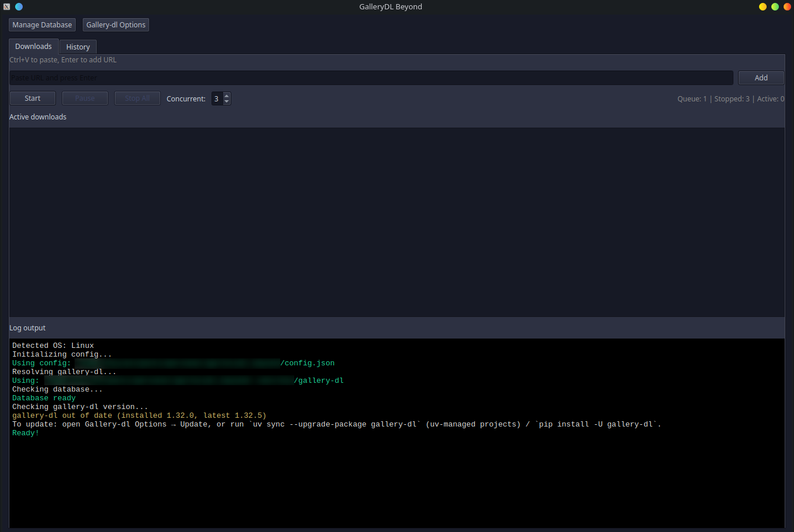Click the 'Using config:' log line
This screenshot has height=532, width=794.
[174, 363]
